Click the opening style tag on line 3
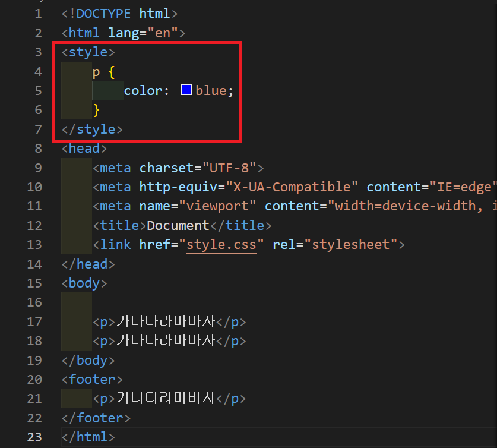497x448 pixels. (88, 52)
